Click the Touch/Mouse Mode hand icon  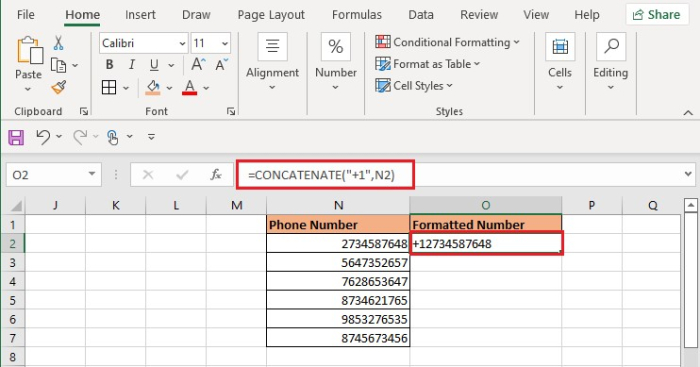(x=112, y=137)
